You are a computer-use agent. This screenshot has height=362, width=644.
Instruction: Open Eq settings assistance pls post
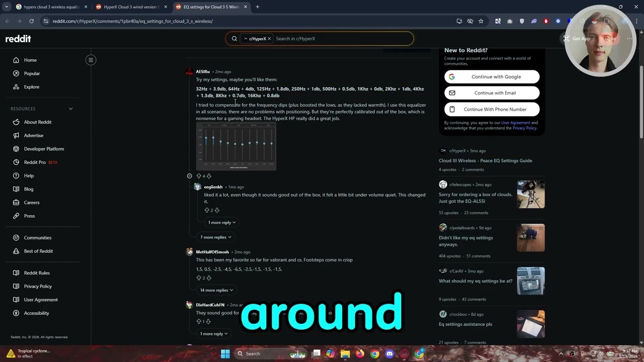tap(465, 324)
